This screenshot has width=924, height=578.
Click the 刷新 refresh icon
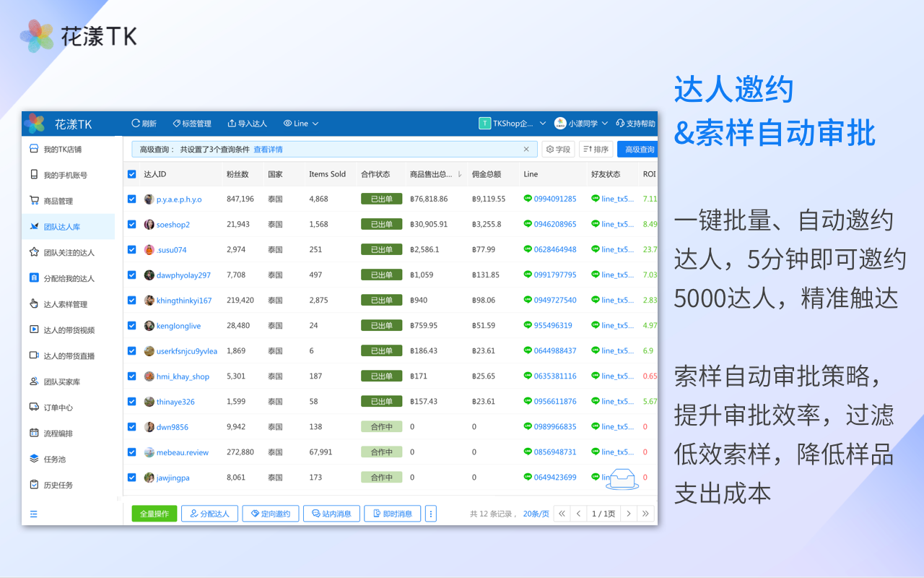[135, 124]
